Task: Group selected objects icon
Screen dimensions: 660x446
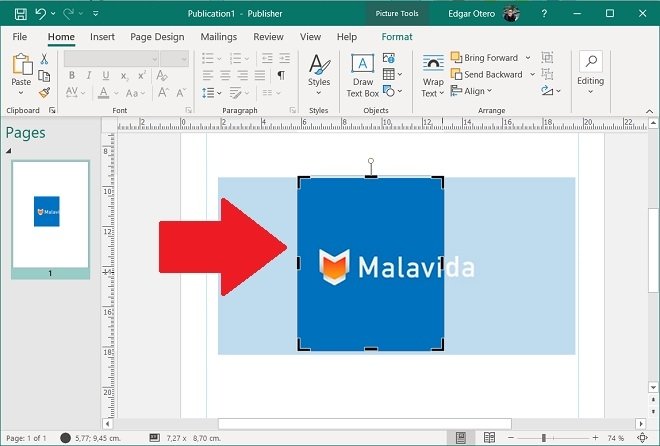Action: click(x=547, y=58)
